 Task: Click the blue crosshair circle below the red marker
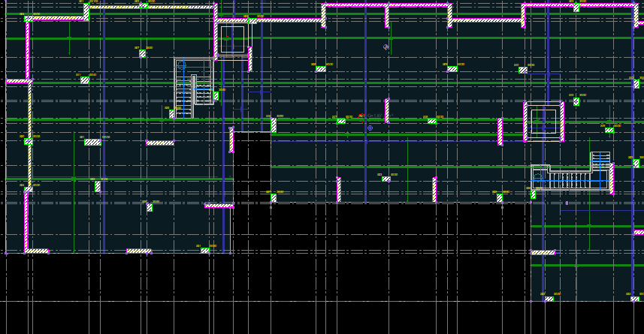(x=370, y=128)
